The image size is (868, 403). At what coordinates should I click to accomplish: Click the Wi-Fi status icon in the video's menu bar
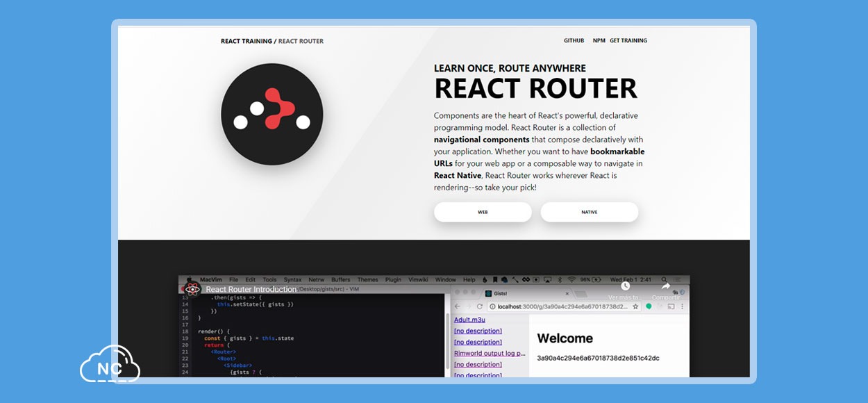(x=571, y=279)
